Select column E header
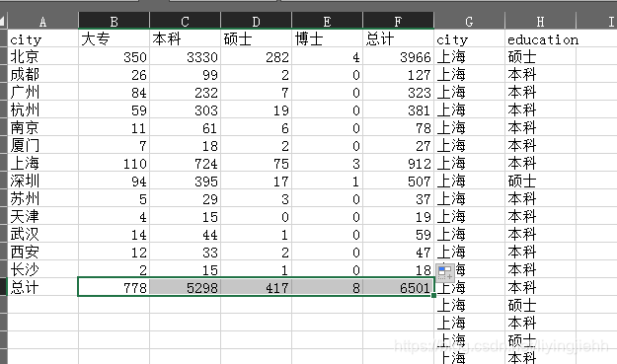 coord(327,22)
